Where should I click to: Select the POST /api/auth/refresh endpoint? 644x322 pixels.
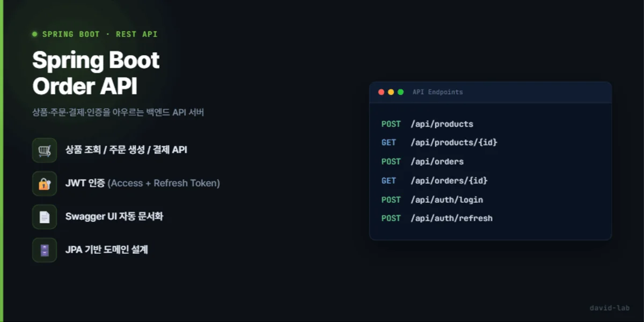click(437, 218)
